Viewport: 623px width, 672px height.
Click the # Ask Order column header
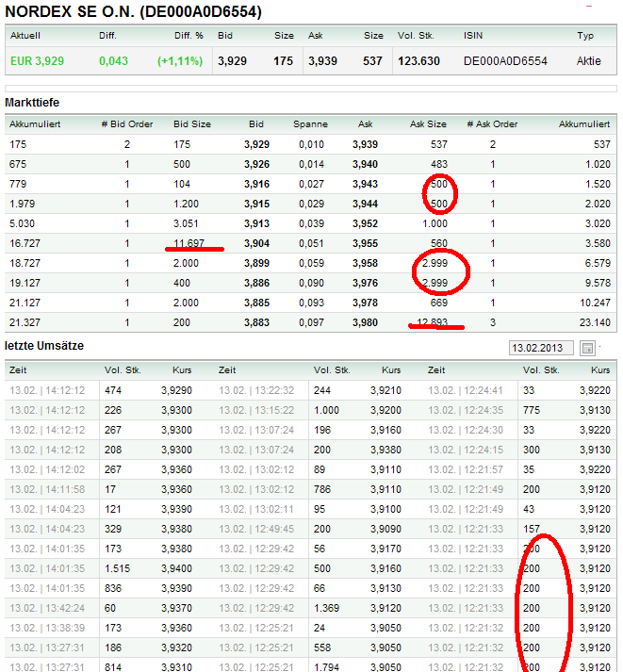(492, 124)
